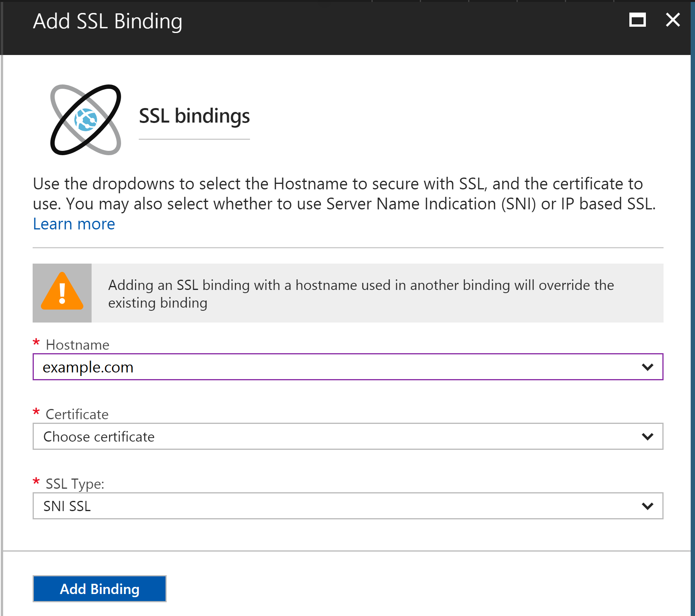Click the red asterisk beside Hostname
The image size is (695, 616).
36,343
